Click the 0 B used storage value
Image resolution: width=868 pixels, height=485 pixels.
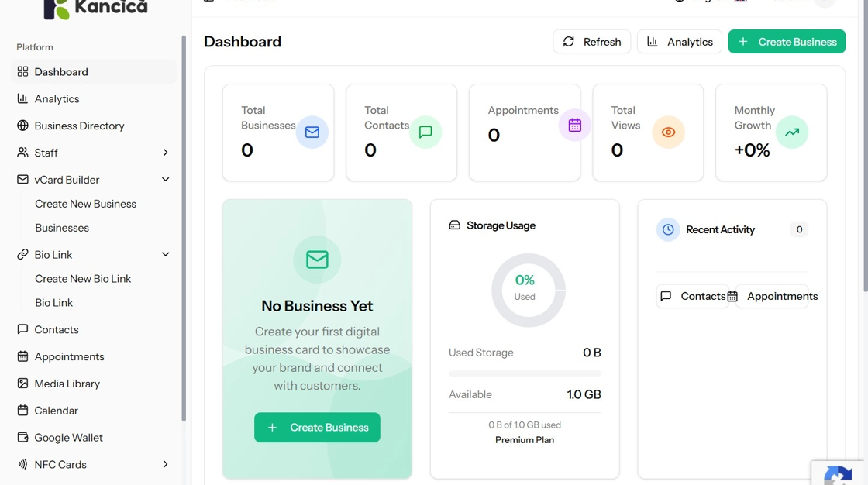pyautogui.click(x=592, y=352)
